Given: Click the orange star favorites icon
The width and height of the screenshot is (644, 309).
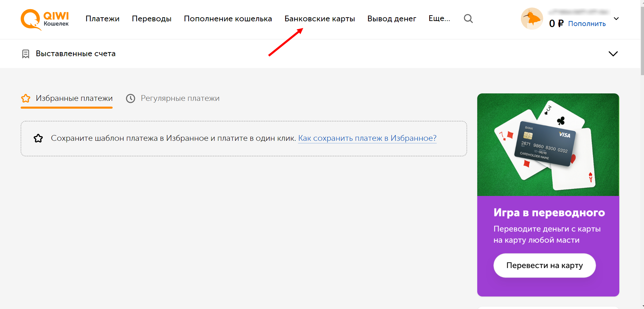Looking at the screenshot, I should point(26,98).
